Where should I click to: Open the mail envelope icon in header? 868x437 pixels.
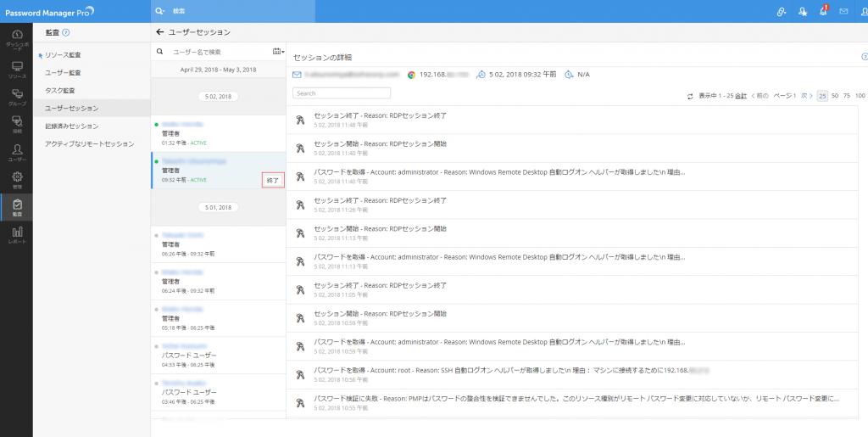[843, 11]
